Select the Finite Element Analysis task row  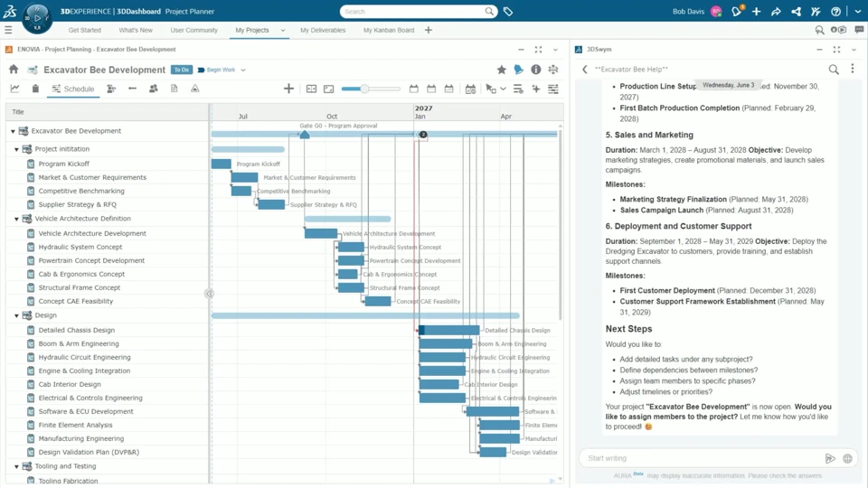coord(108,425)
